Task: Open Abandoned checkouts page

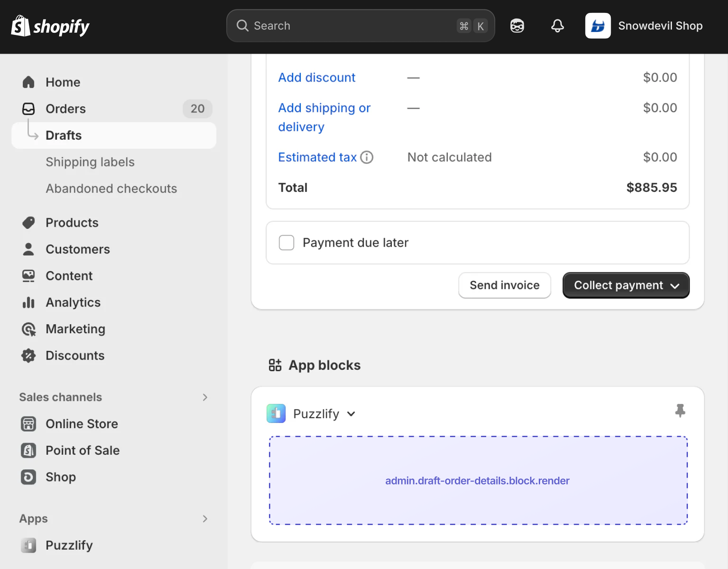Action: [111, 188]
